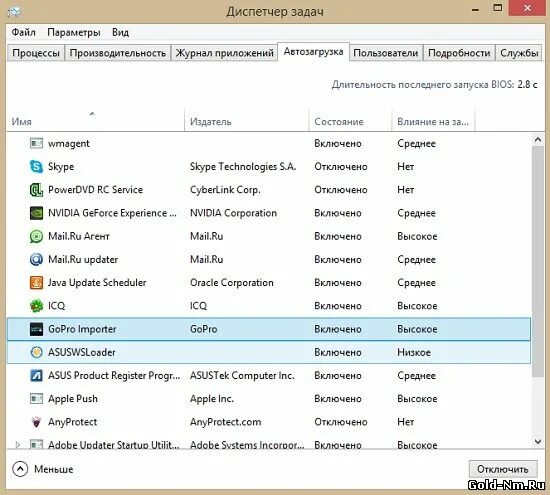Image resolution: width=550 pixels, height=495 pixels.
Task: Click the Oracle Corporation publisher cell
Action: (x=232, y=283)
